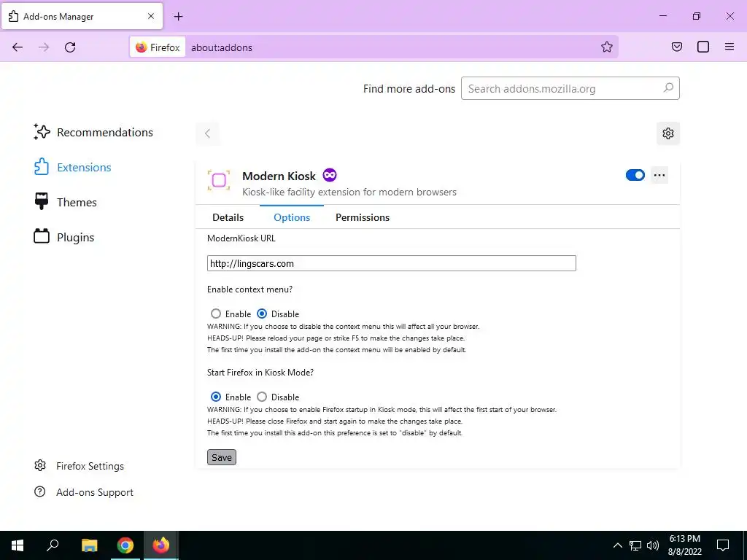The height and width of the screenshot is (560, 747).
Task: Click the browser forward arrow
Action: (44, 47)
